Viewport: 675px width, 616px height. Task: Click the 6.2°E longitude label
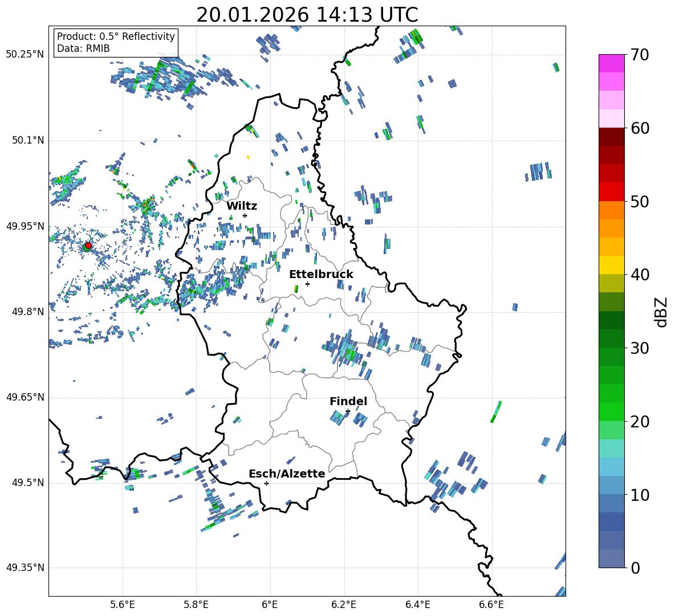click(x=344, y=605)
